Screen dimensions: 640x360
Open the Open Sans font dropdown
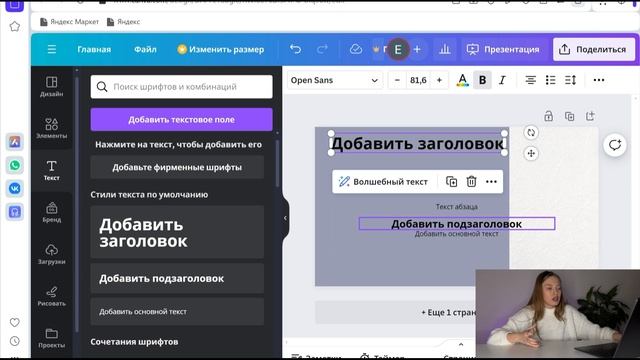pyautogui.click(x=335, y=80)
